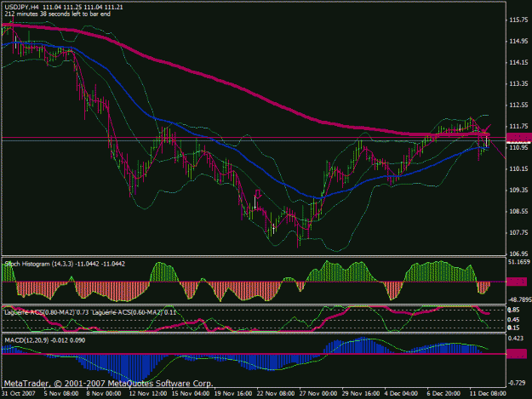Viewport: 532px width, 399px height.
Task: Click the 108.55 price axis label
Action: tap(518, 212)
